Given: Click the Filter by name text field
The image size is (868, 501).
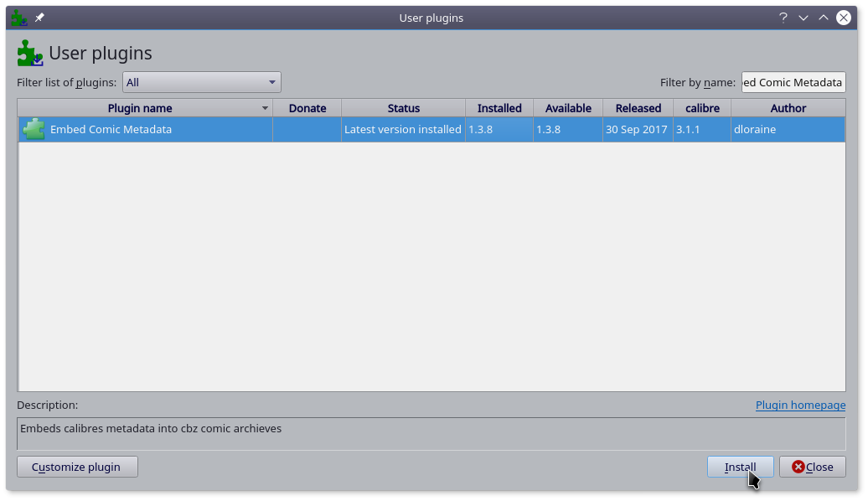Looking at the screenshot, I should 793,82.
